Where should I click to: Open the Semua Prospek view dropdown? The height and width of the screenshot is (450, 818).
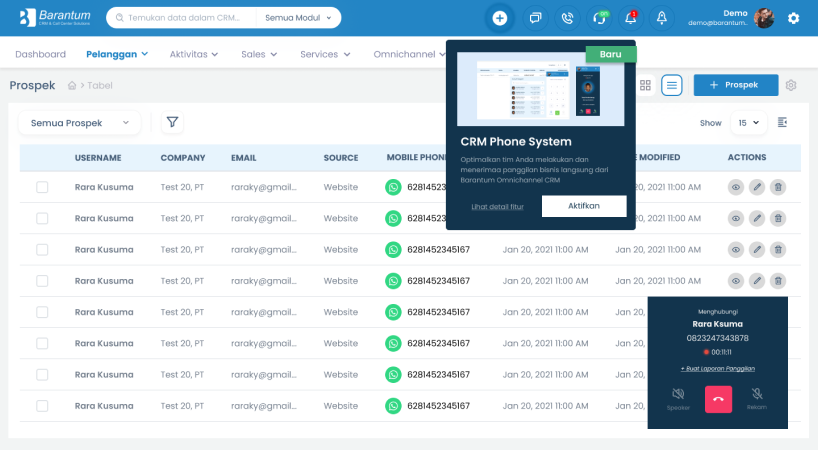(x=80, y=123)
